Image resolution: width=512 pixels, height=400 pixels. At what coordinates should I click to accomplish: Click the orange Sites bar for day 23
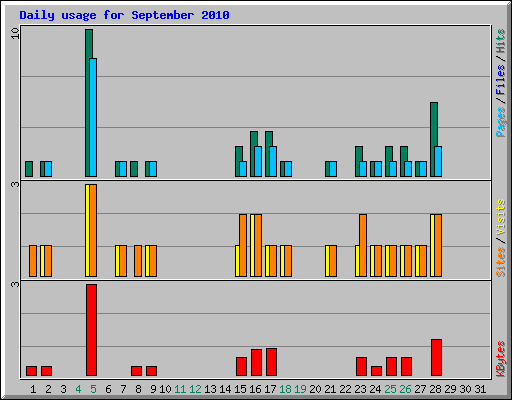coord(363,245)
